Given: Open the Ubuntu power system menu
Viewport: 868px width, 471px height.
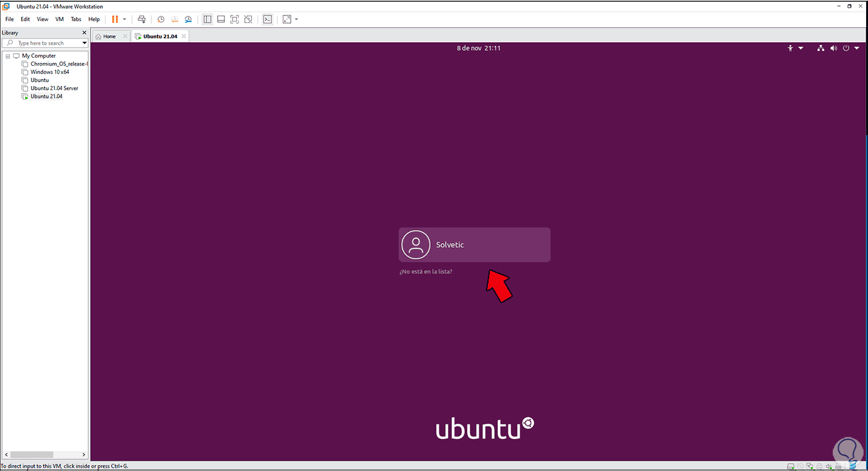Looking at the screenshot, I should 845,48.
